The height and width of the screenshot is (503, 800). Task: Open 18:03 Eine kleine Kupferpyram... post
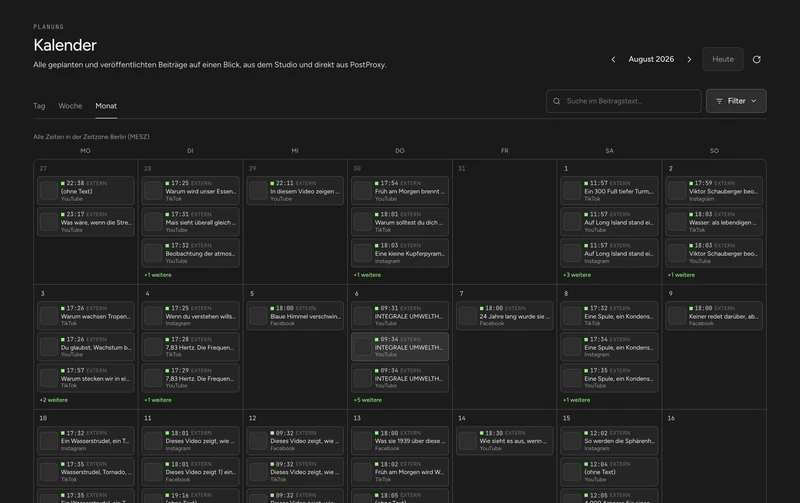400,253
